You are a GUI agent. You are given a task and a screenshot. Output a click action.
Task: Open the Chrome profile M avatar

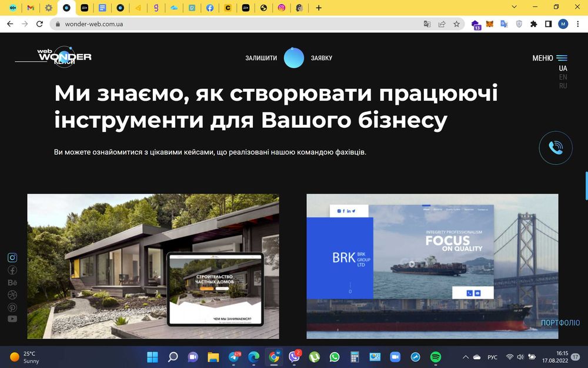pyautogui.click(x=563, y=24)
